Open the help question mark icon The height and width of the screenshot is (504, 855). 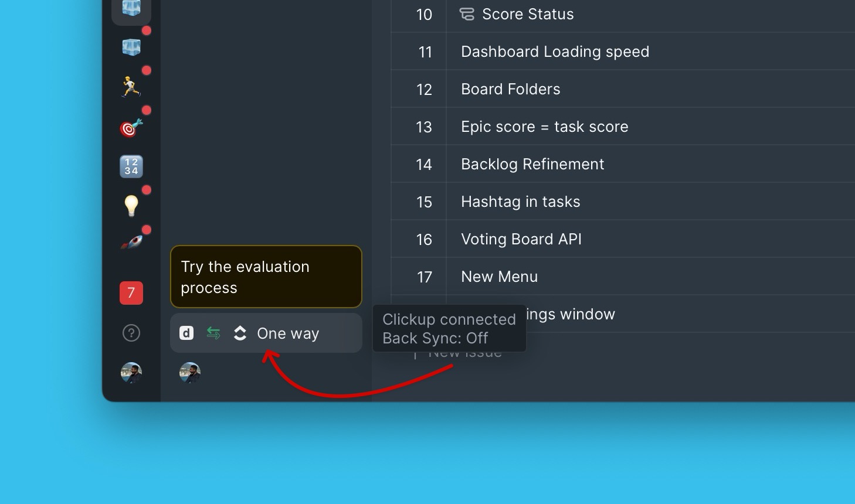click(x=131, y=333)
